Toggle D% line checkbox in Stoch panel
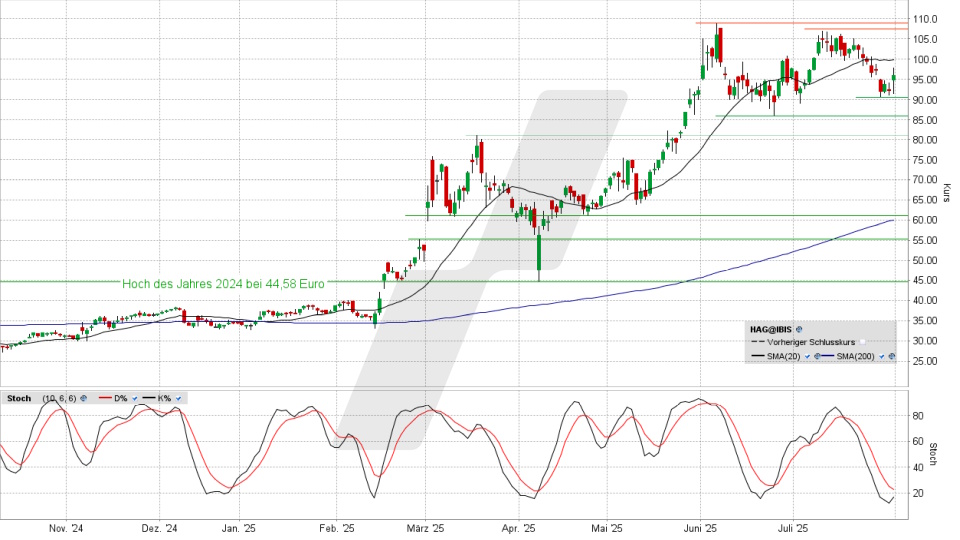 click(x=135, y=399)
